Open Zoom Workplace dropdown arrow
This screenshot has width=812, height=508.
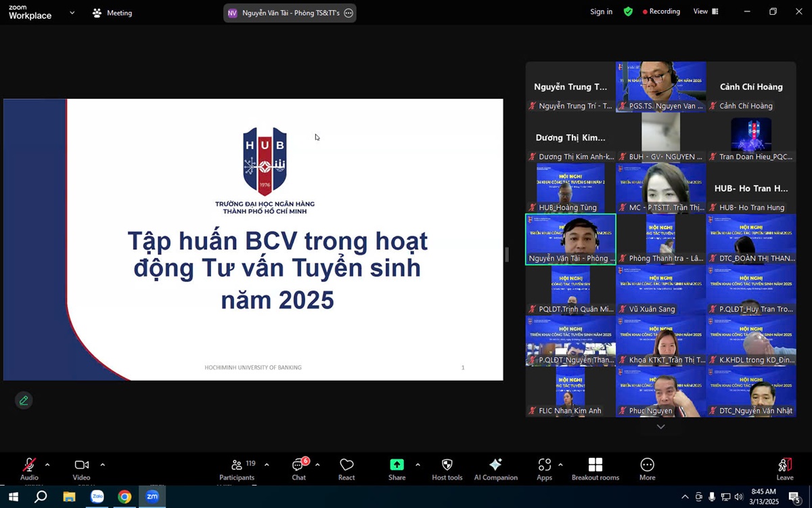[72, 13]
